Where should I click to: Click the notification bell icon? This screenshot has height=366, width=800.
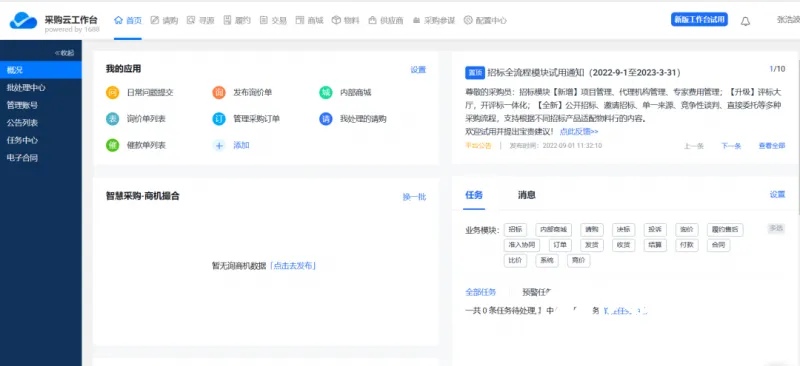pyautogui.click(x=745, y=21)
